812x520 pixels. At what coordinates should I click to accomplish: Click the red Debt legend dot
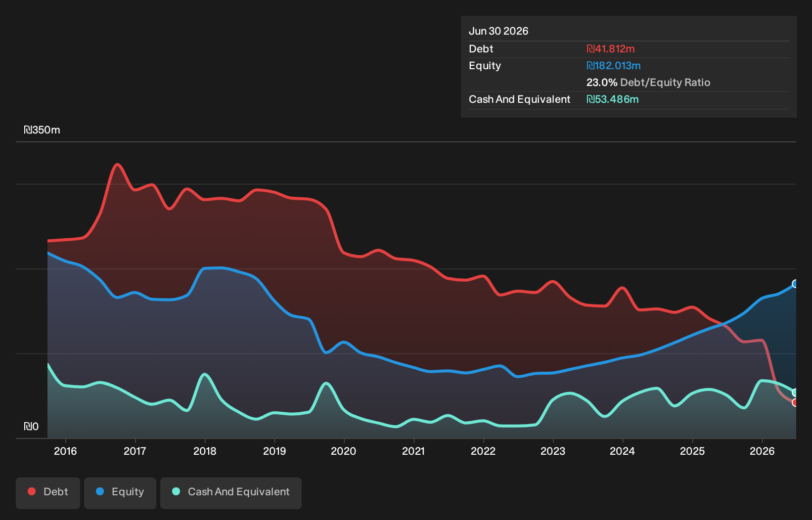[32, 491]
